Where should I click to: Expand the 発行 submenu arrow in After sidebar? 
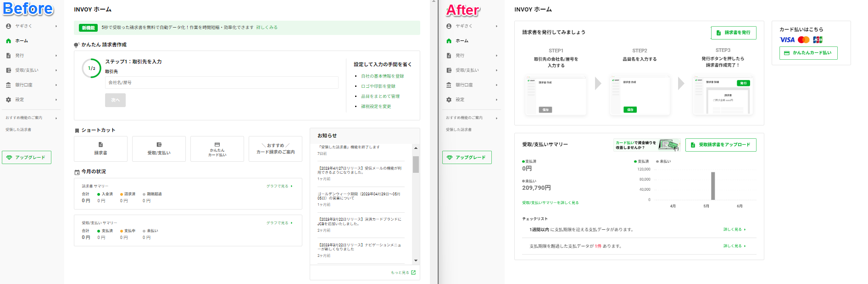click(497, 56)
